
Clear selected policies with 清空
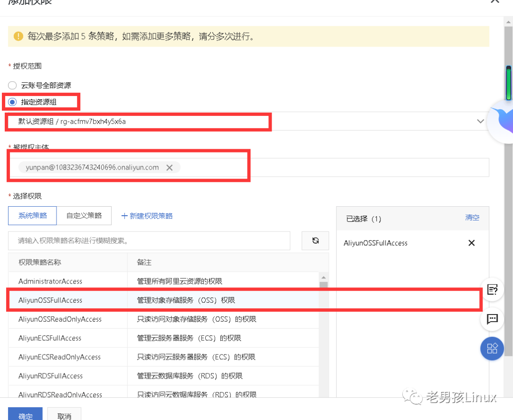(x=472, y=218)
